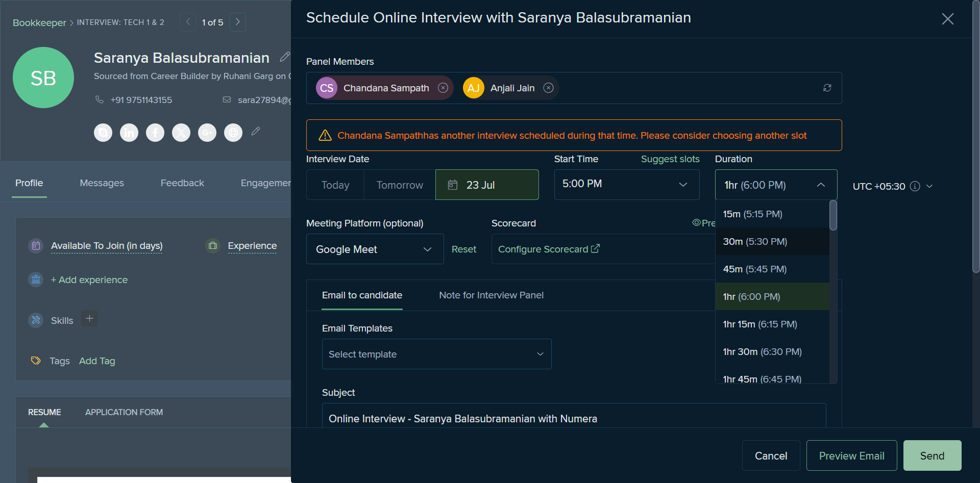This screenshot has height=483, width=980.
Task: Click the UTC timezone info icon
Action: (x=915, y=186)
